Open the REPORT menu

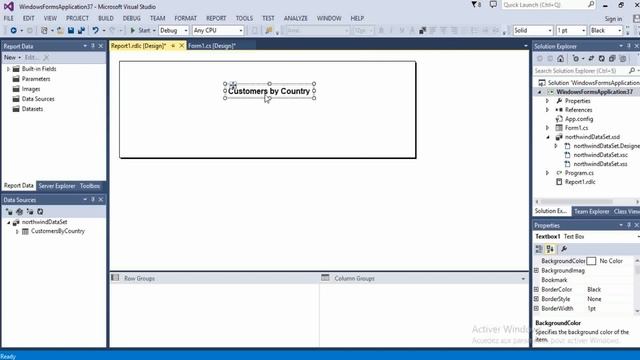coord(216,18)
